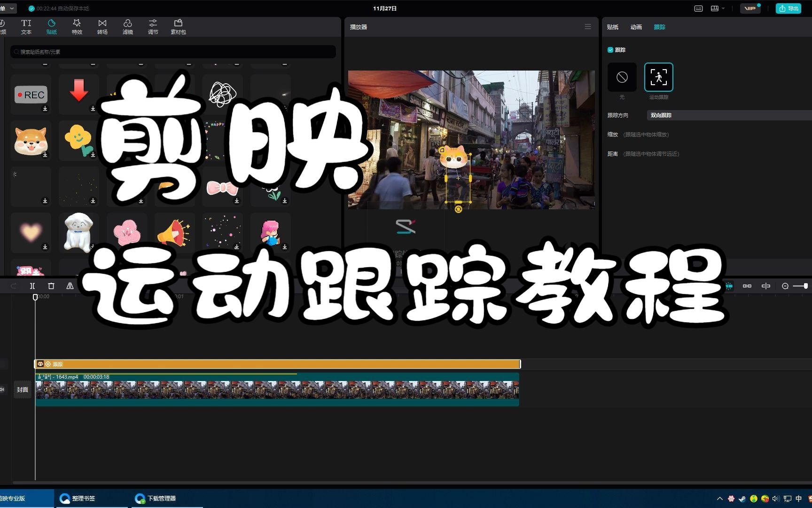812x508 pixels.
Task: Click the delete (trash) tool
Action: tap(51, 286)
